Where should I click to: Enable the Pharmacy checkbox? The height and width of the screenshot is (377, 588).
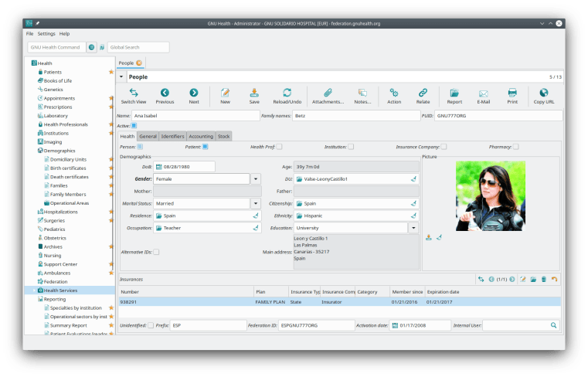coord(516,146)
